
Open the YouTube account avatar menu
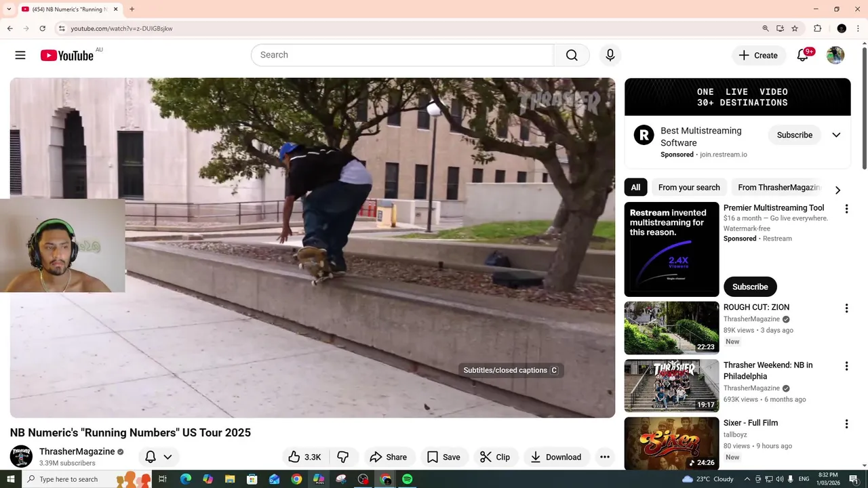coord(835,56)
